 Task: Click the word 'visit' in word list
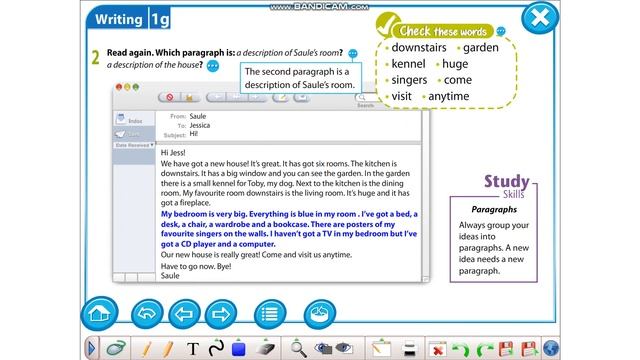click(x=401, y=96)
